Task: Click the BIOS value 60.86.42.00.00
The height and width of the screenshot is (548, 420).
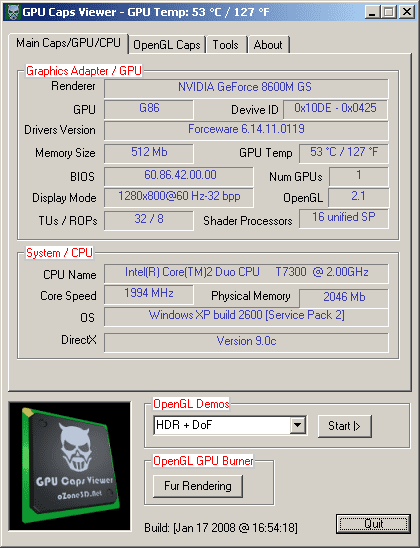Action: pos(179,176)
